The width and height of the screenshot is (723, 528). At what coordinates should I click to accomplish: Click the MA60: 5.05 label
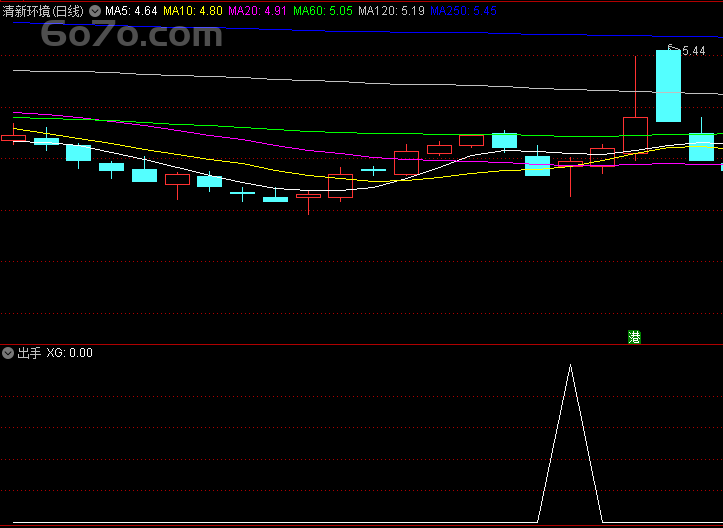(323, 11)
